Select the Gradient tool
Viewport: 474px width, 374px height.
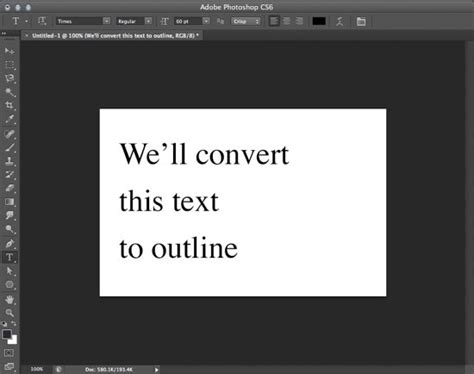[x=9, y=202]
